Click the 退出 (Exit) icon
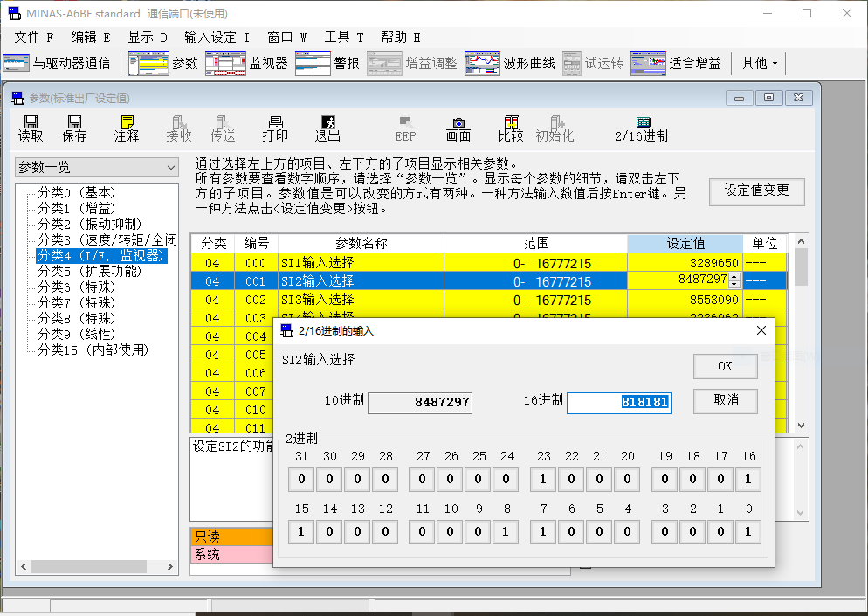The image size is (868, 616). (327, 128)
